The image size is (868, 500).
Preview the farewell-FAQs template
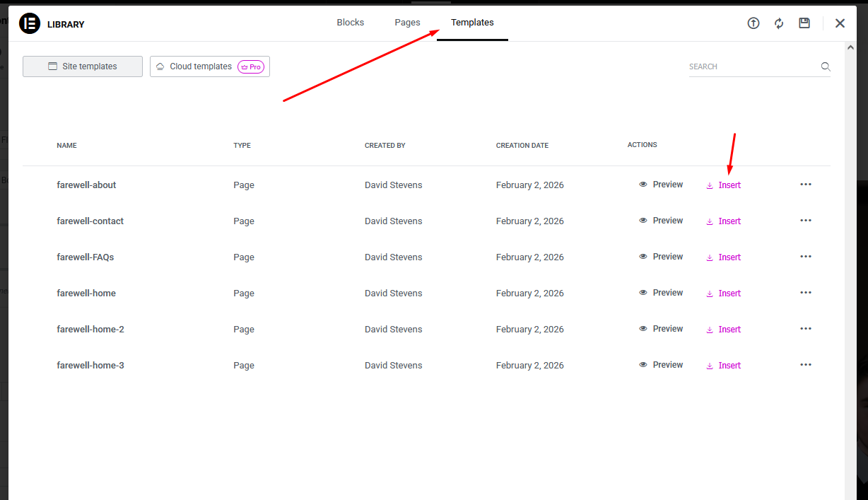click(x=661, y=257)
